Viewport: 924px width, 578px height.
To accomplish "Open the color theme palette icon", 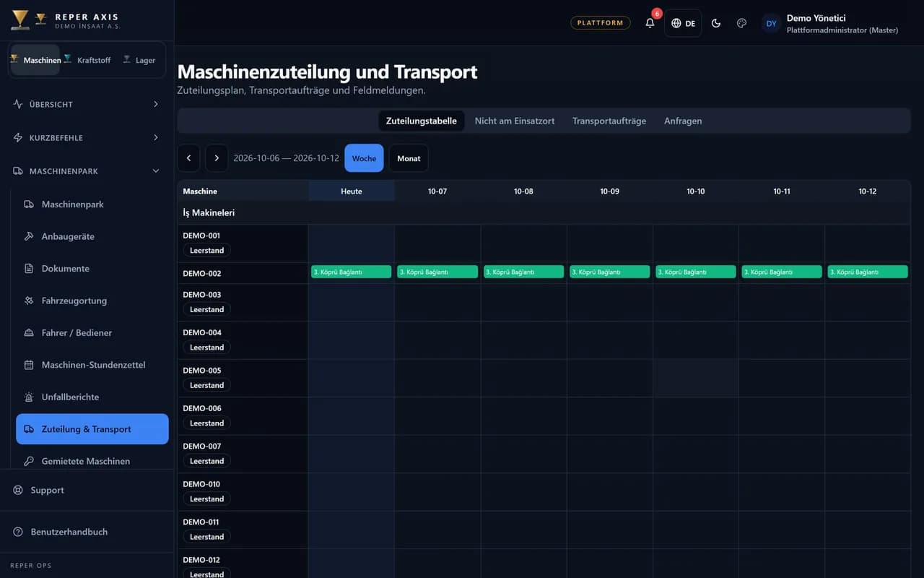I will (741, 23).
